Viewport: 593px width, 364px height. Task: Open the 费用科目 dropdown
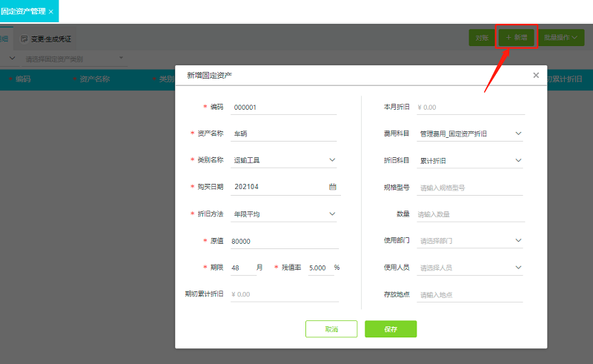point(518,133)
